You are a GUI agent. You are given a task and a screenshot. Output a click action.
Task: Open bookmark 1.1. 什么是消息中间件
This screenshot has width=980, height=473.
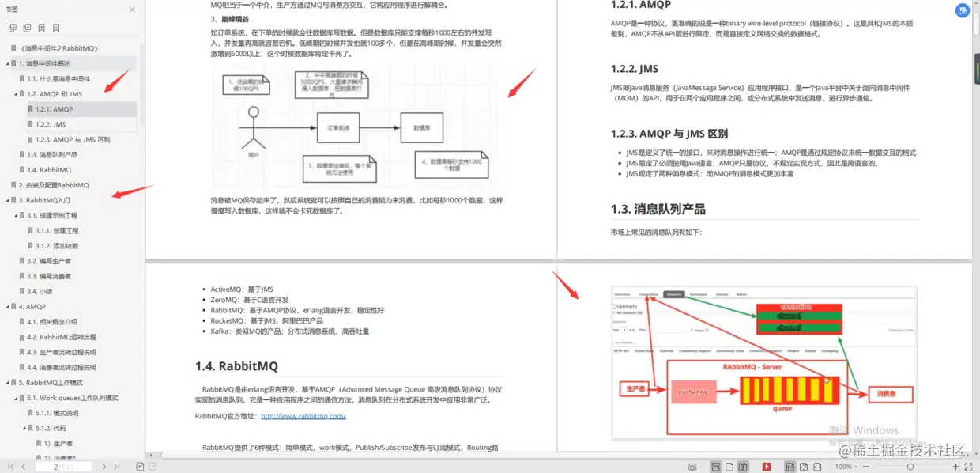(x=58, y=79)
